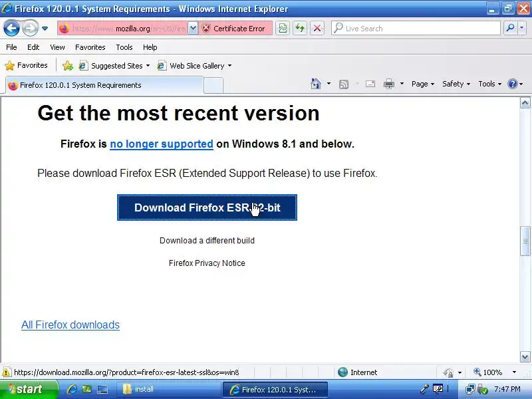Expand the Home button dropdown arrow
Image resolution: width=532 pixels, height=399 pixels.
click(x=329, y=84)
